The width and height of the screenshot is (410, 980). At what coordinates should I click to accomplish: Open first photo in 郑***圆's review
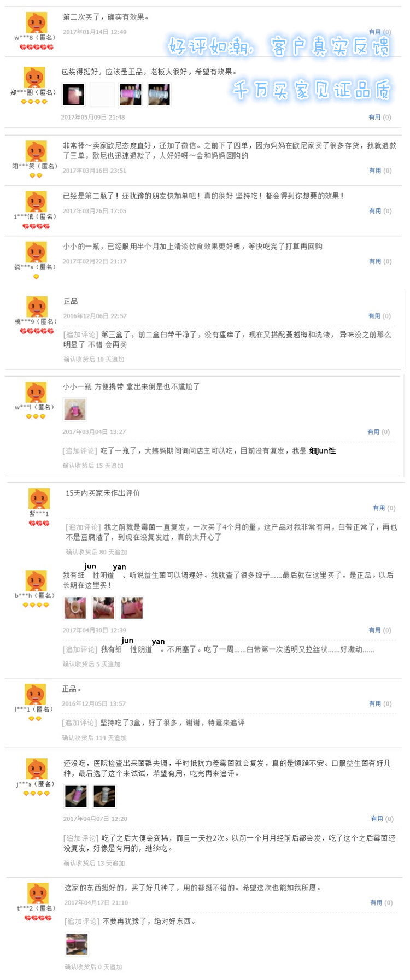pyautogui.click(x=73, y=95)
